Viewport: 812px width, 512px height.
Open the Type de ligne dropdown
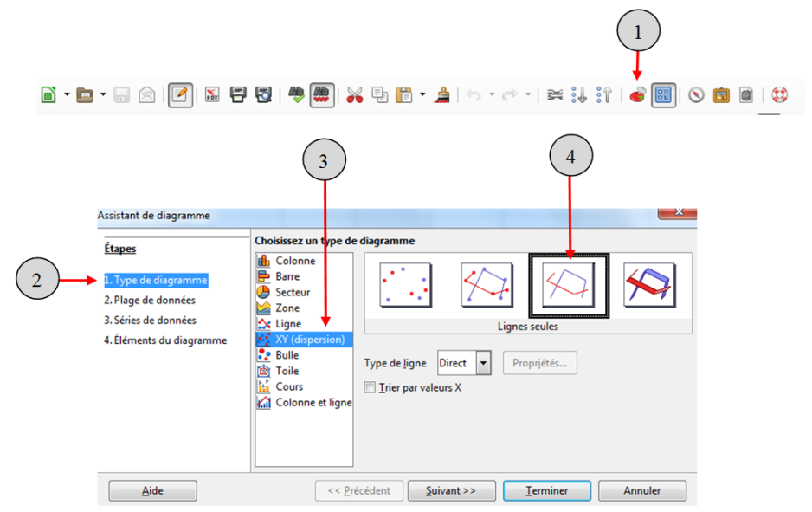[483, 363]
